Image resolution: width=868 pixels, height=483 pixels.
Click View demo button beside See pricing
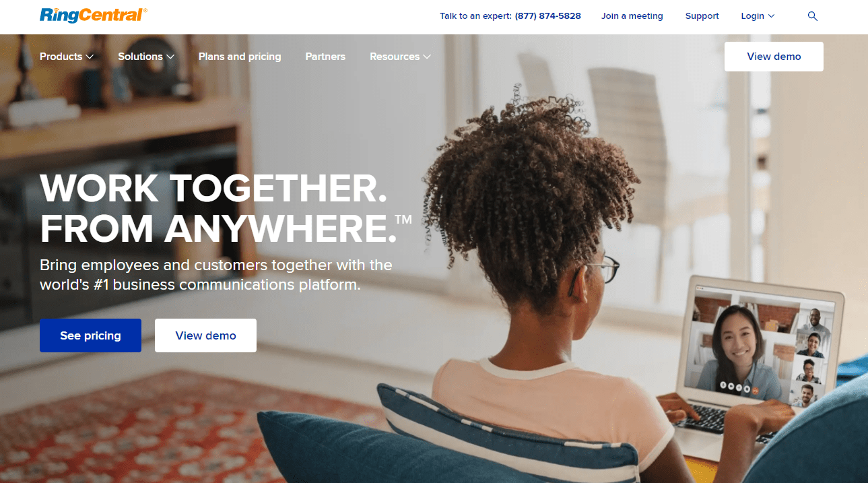(205, 335)
